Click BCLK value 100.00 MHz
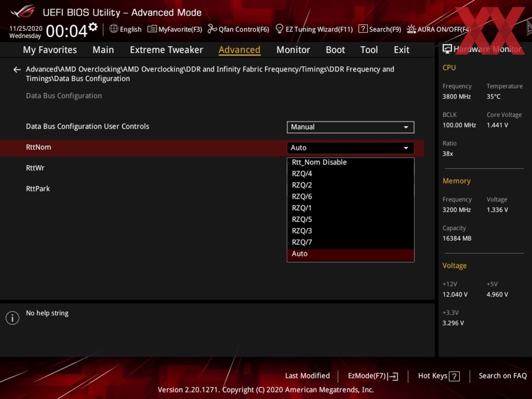The image size is (532, 399). 459,125
